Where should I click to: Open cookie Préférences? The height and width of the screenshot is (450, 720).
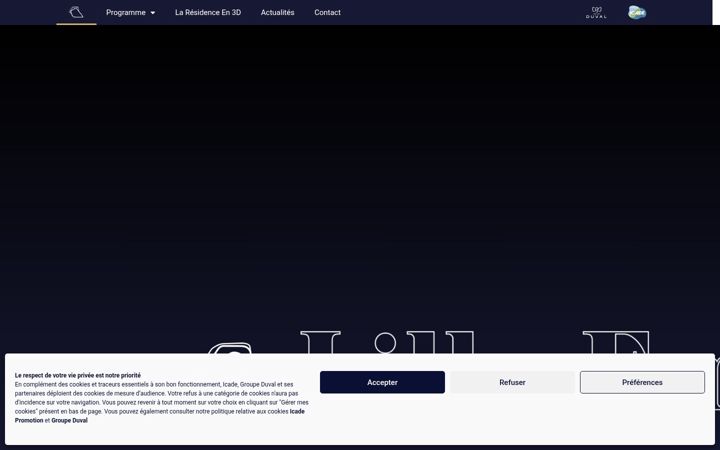(x=642, y=382)
